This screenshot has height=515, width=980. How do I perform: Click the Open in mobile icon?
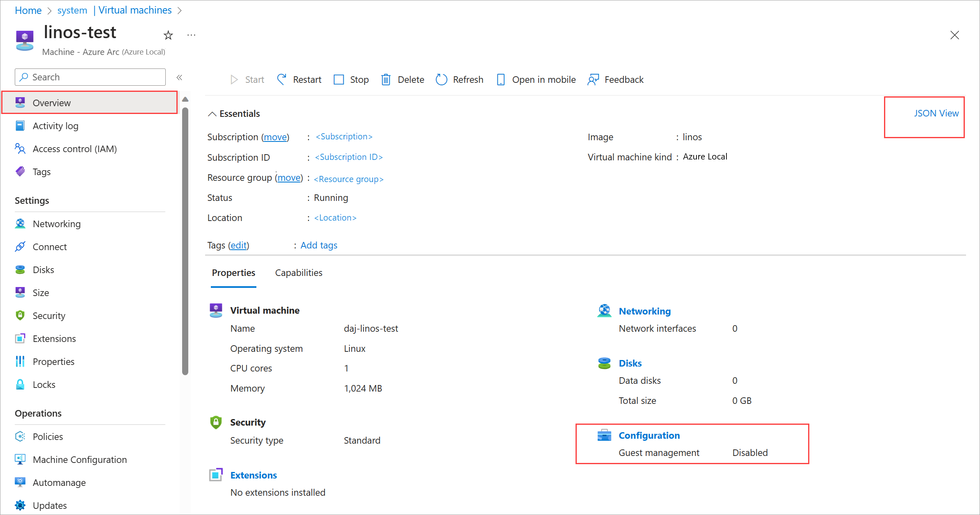click(x=500, y=79)
